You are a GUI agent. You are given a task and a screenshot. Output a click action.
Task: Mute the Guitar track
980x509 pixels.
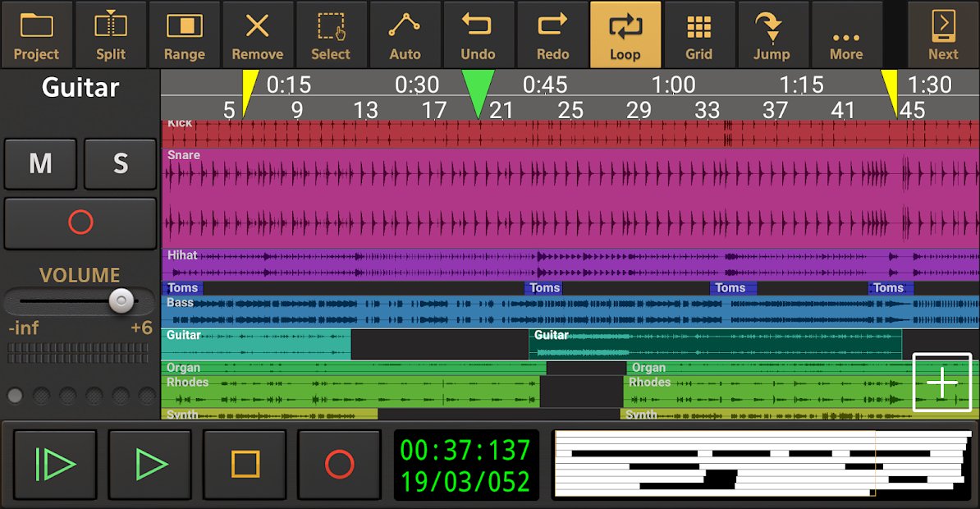coord(40,164)
